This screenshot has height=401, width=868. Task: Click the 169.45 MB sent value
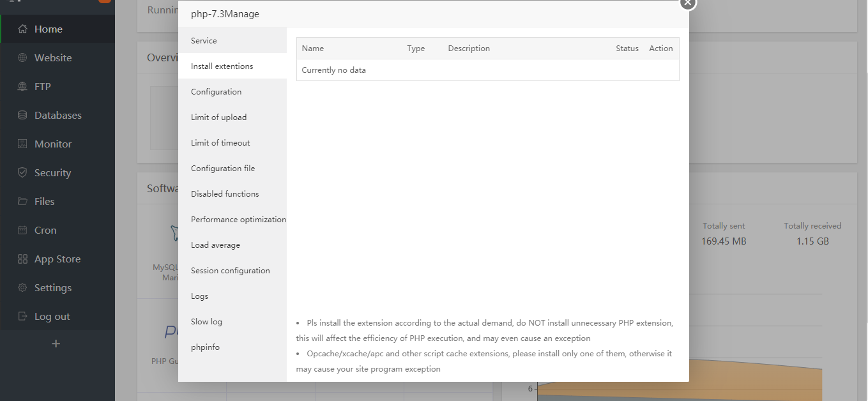coord(724,241)
